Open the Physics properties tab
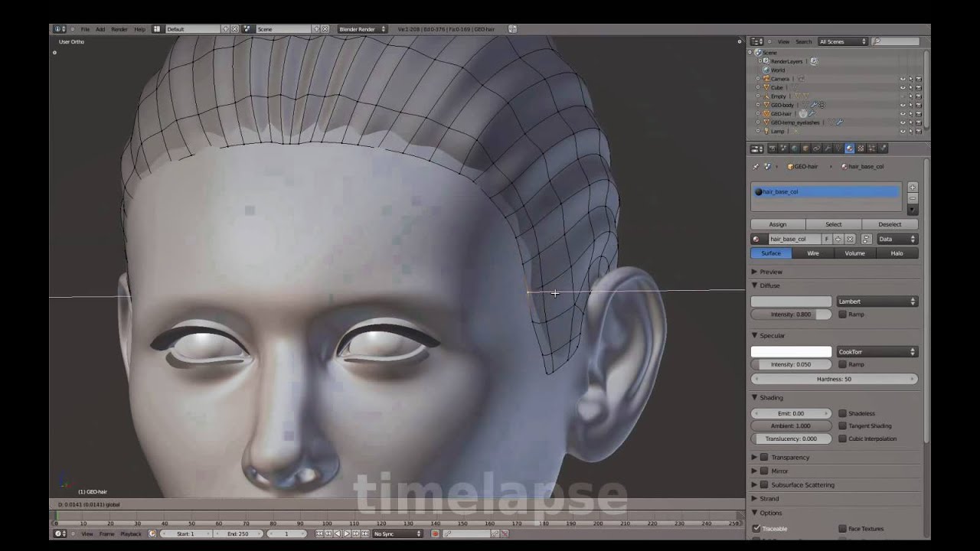Image resolution: width=980 pixels, height=551 pixels. pos(883,148)
